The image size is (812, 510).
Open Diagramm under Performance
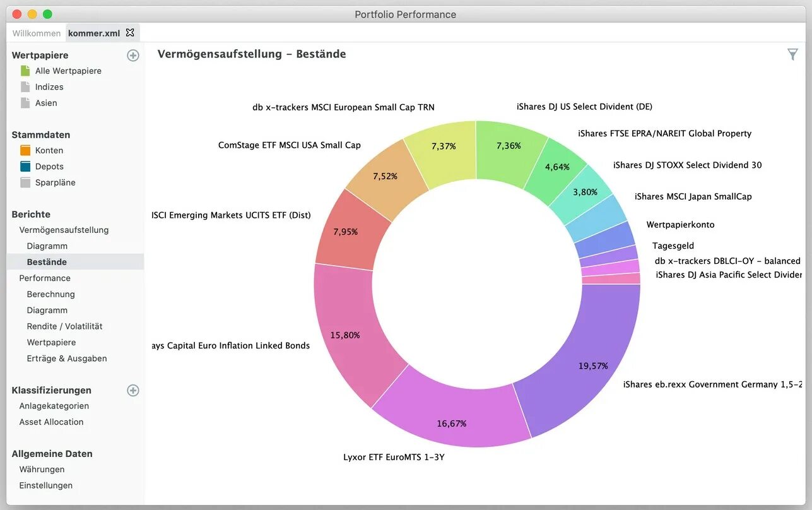click(47, 310)
